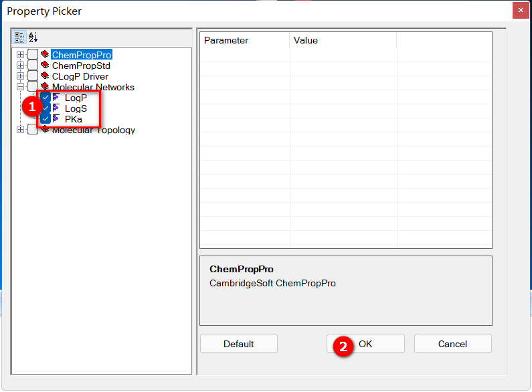Click the Default button

click(239, 344)
